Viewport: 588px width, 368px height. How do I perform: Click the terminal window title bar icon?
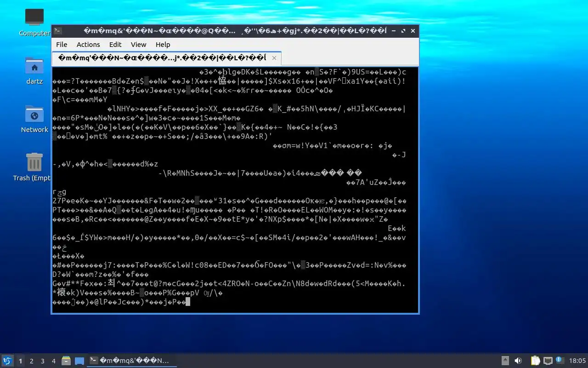point(58,31)
